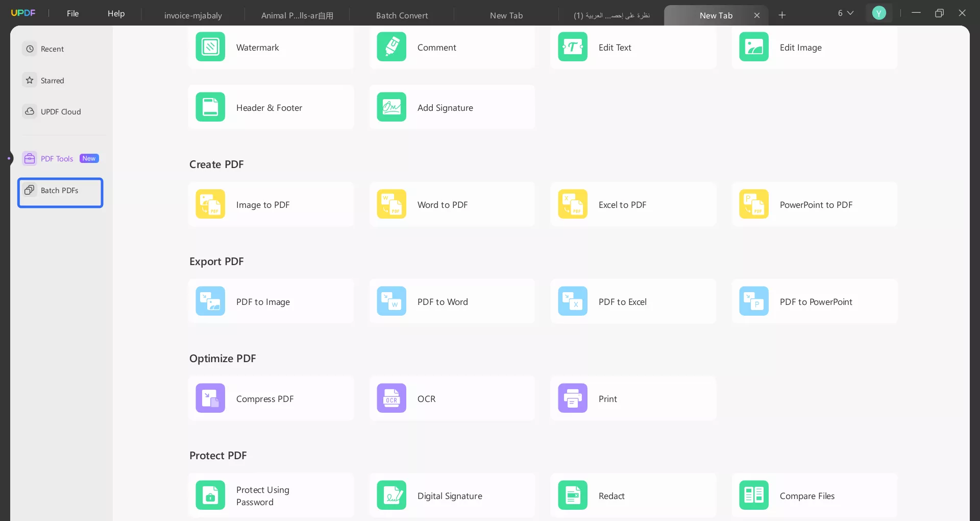Click the Compare Files icon

tap(754, 495)
